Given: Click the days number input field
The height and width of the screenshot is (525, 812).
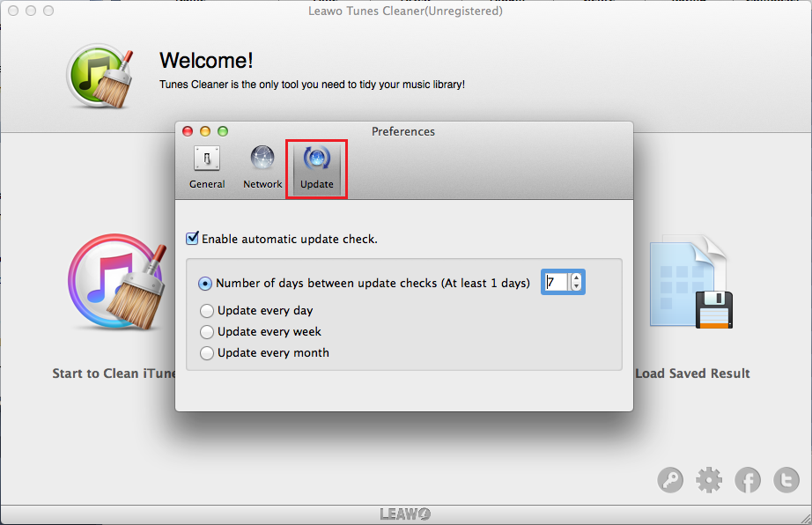Looking at the screenshot, I should pyautogui.click(x=557, y=283).
